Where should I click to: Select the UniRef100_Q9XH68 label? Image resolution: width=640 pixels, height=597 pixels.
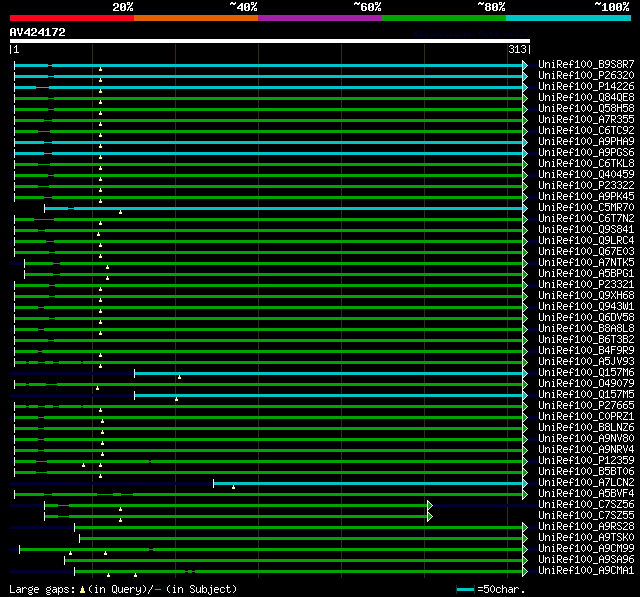(586, 296)
